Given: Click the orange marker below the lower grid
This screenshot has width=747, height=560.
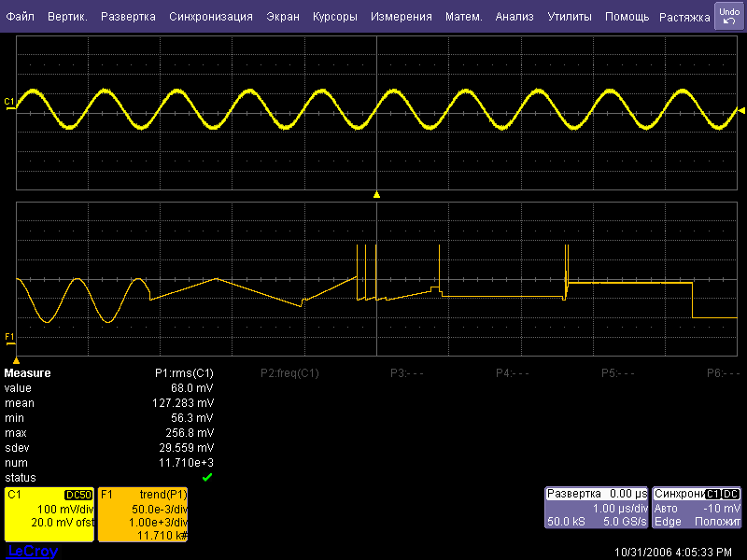Looking at the screenshot, I should pyautogui.click(x=16, y=359).
